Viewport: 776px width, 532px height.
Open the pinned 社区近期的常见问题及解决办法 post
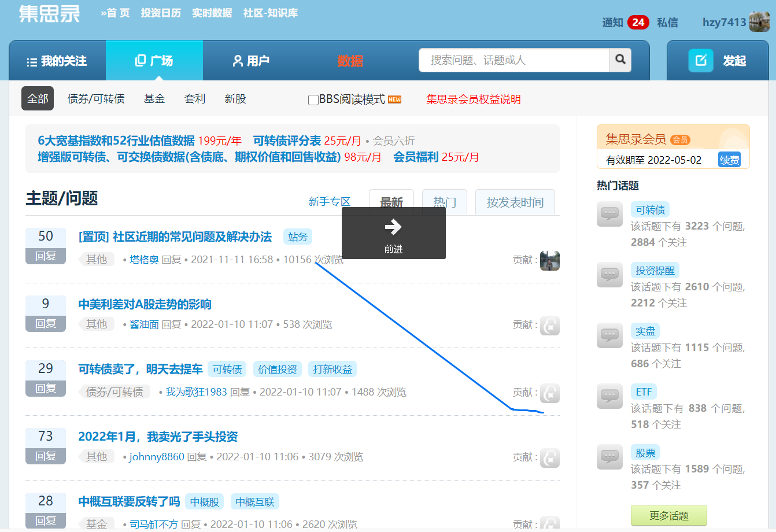pos(175,237)
